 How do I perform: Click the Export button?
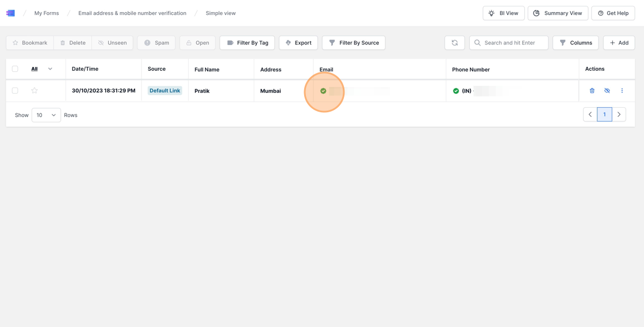[x=298, y=43]
